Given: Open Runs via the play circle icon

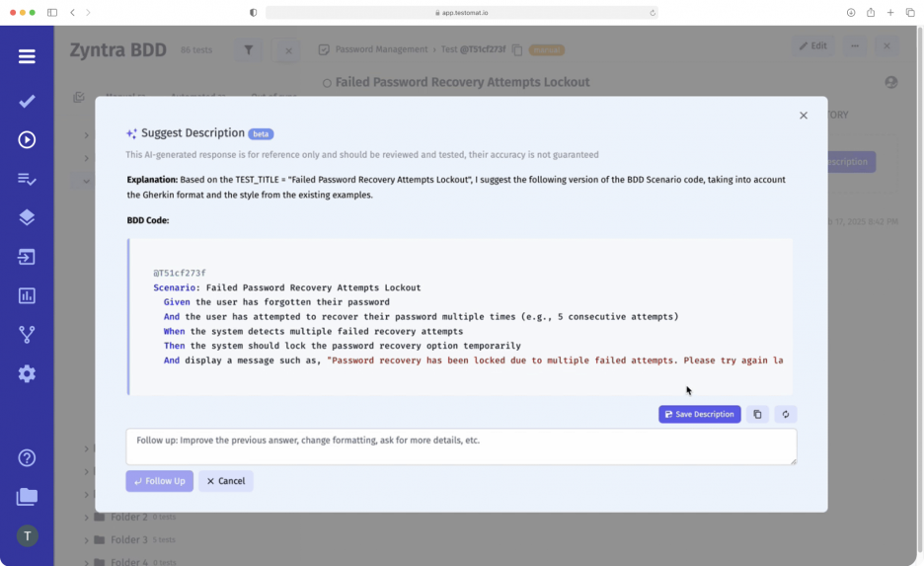Looking at the screenshot, I should [x=27, y=140].
